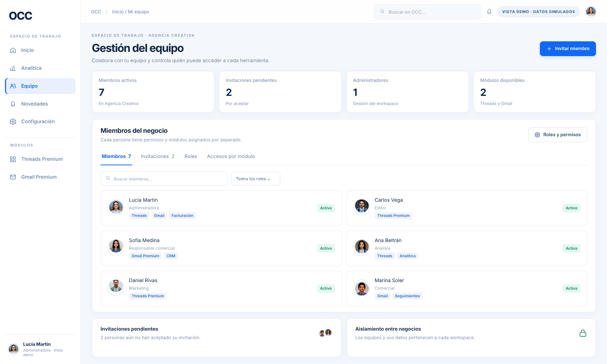The image size is (607, 364).
Task: Click the notifications bell in top bar
Action: (489, 12)
